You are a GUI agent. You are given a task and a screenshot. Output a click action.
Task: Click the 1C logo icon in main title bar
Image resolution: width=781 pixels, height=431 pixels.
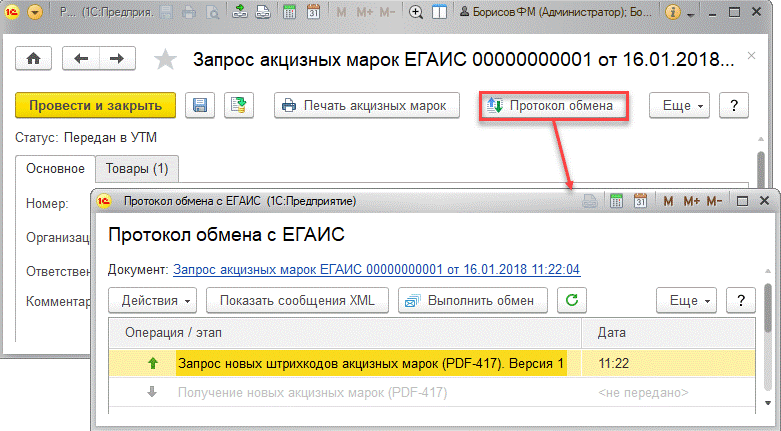tap(12, 12)
